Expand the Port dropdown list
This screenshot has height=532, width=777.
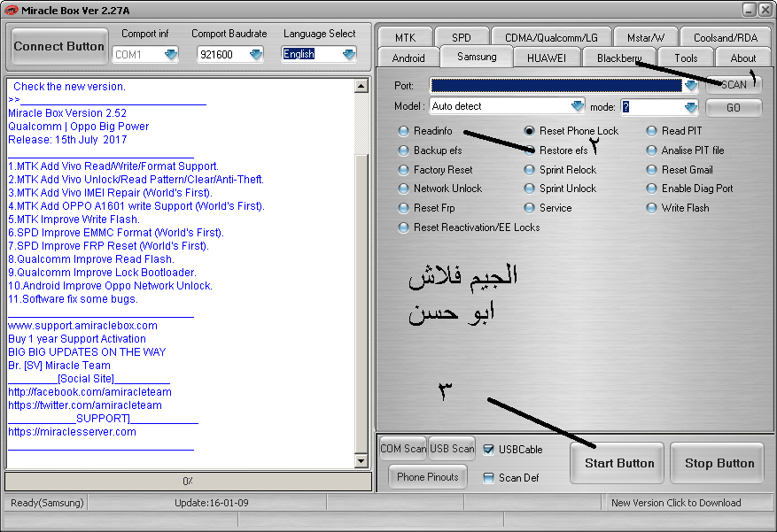coord(691,85)
